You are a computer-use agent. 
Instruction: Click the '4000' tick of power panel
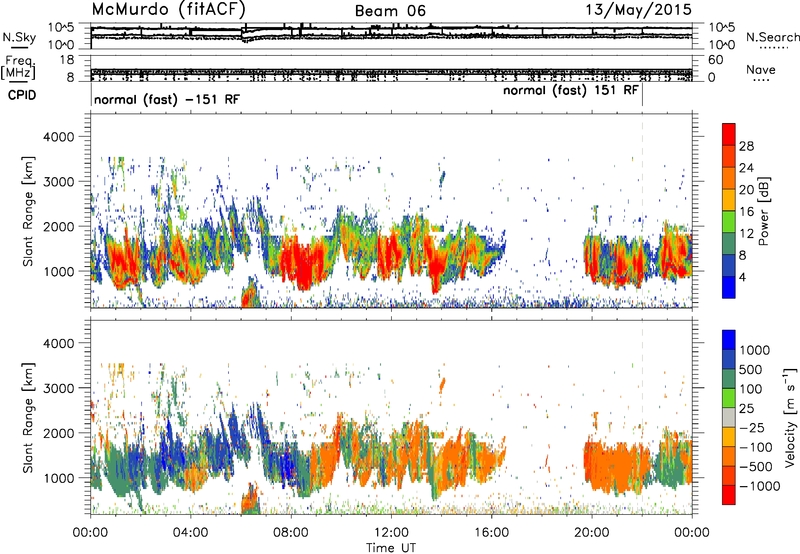click(x=59, y=137)
